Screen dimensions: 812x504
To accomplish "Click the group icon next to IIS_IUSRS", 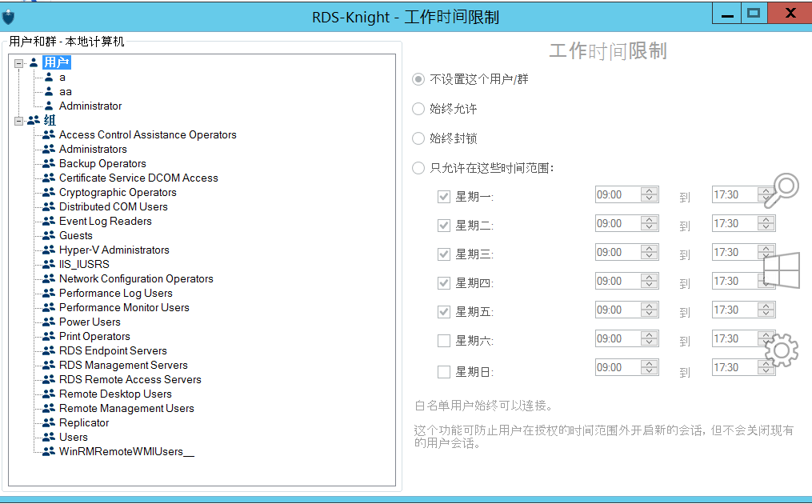I will (49, 264).
